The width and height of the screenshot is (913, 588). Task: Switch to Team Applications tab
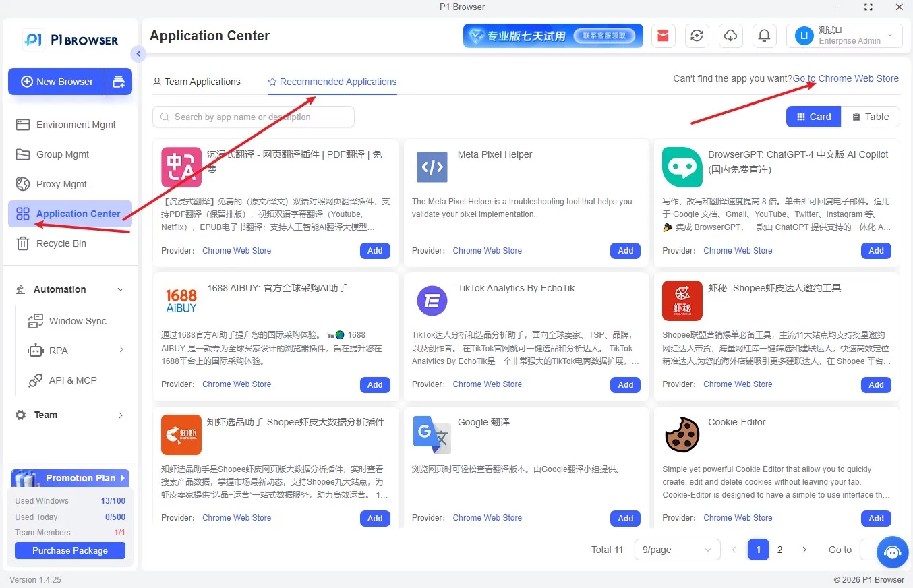[197, 82]
